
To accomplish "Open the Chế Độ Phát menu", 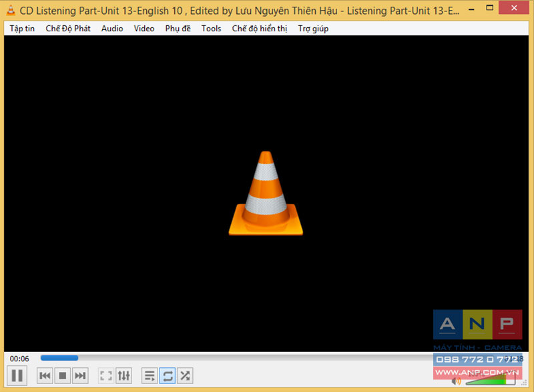I will (68, 29).
